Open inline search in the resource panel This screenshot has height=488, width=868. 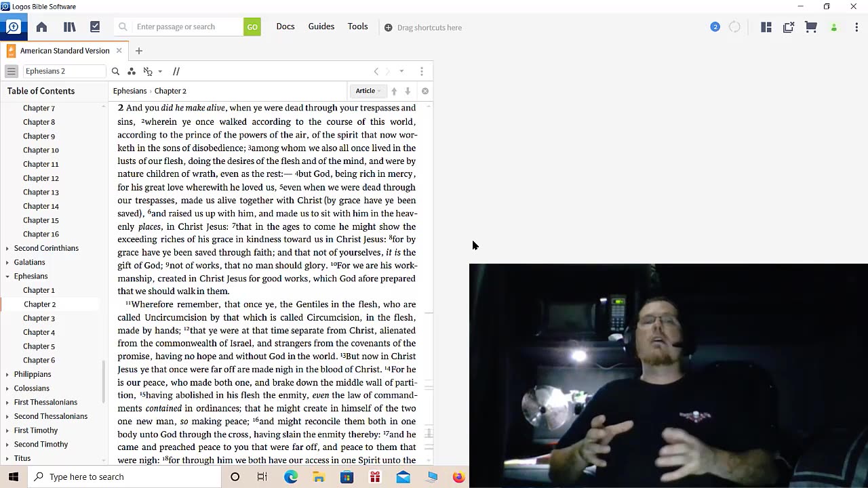[x=115, y=71]
